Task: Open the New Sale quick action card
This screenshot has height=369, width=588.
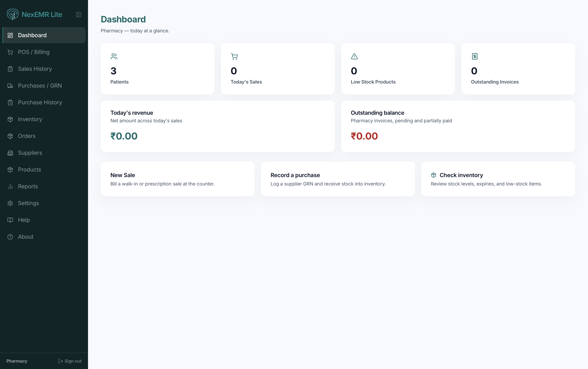Action: point(178,179)
